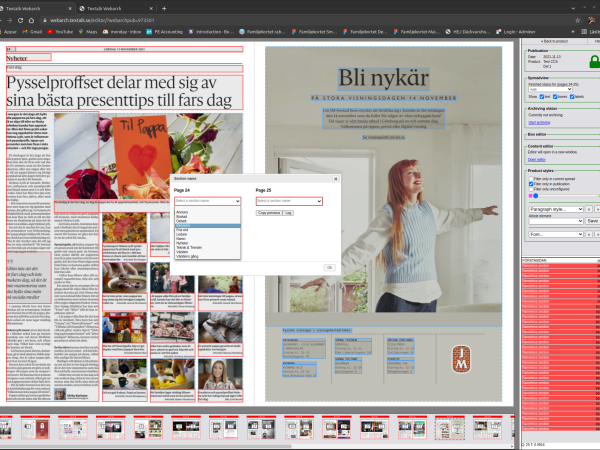Screen dimensions: 600x450
Task: Open the Gmail bookmark
Action: [33, 32]
